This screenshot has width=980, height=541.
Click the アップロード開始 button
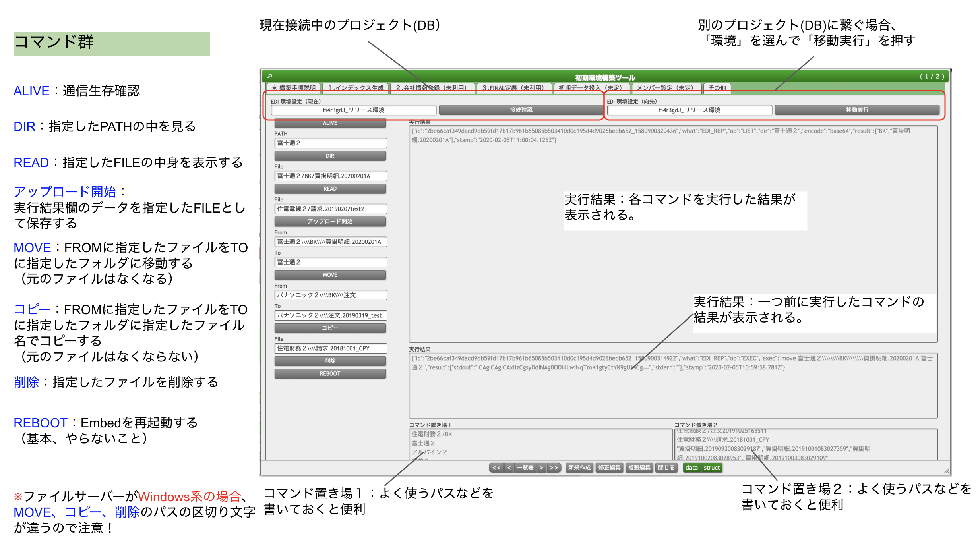(x=330, y=222)
